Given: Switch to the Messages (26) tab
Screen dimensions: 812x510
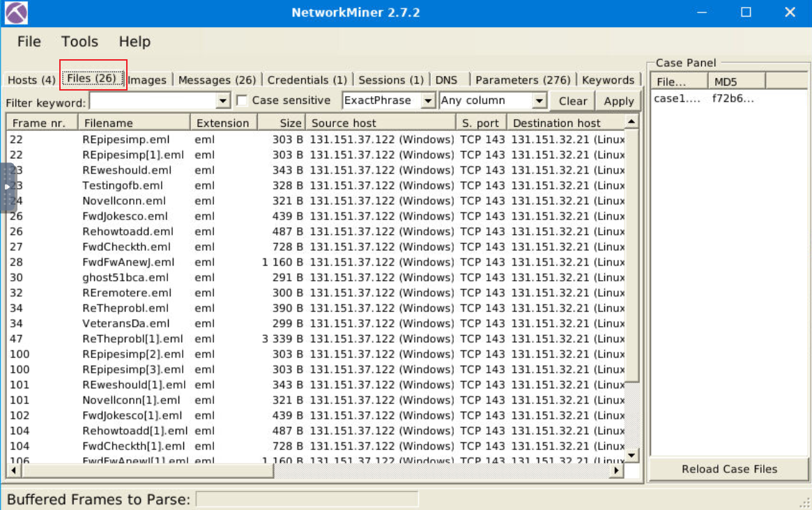Looking at the screenshot, I should pyautogui.click(x=217, y=79).
